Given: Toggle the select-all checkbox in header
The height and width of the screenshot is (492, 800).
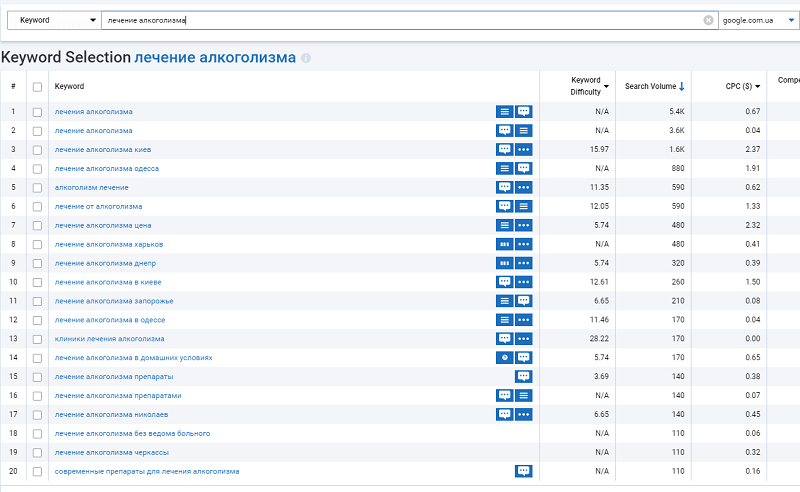Looking at the screenshot, I should coord(37,87).
